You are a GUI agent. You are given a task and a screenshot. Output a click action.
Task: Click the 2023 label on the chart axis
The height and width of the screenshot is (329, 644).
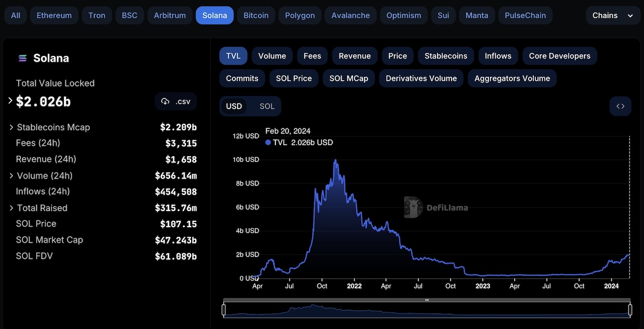pyautogui.click(x=483, y=286)
